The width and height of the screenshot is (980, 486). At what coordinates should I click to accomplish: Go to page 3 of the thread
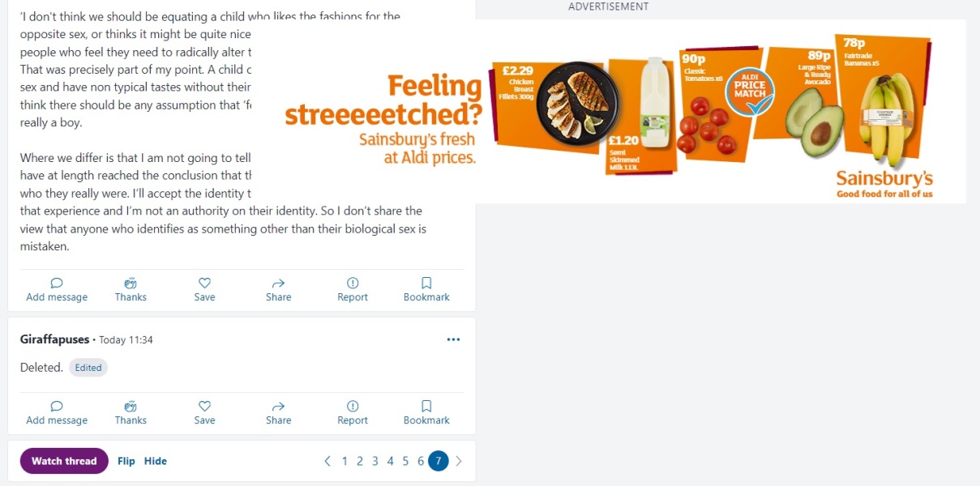[374, 460]
